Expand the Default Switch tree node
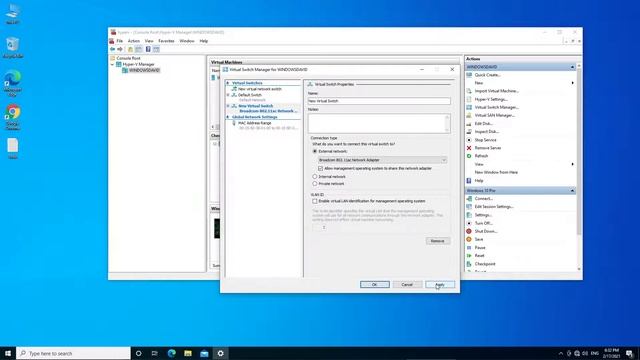 pyautogui.click(x=228, y=95)
